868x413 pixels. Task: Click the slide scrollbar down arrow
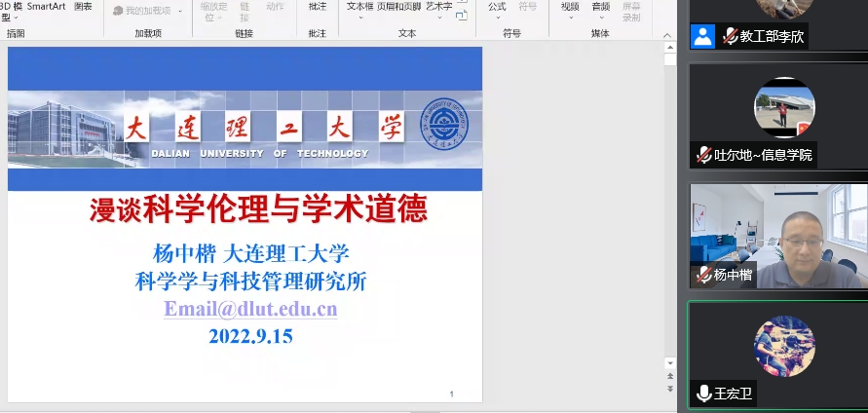(x=670, y=363)
